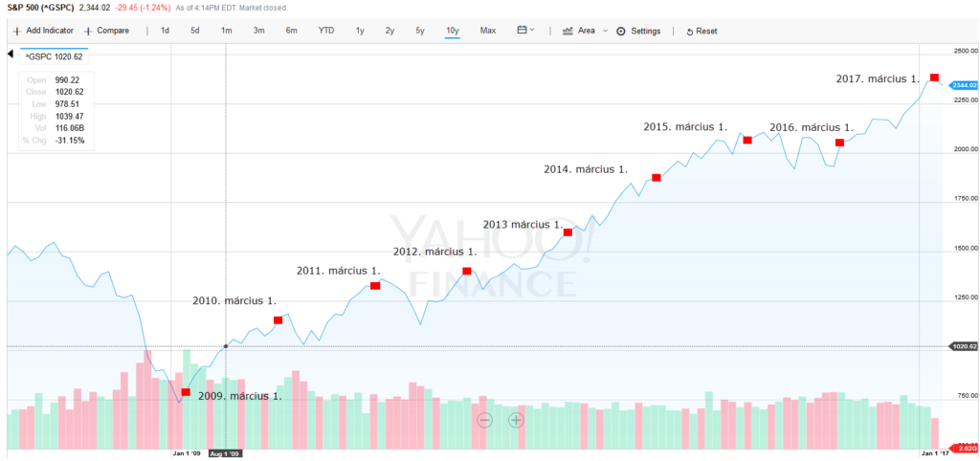Click the blue 2344.02 current price tag

click(963, 85)
